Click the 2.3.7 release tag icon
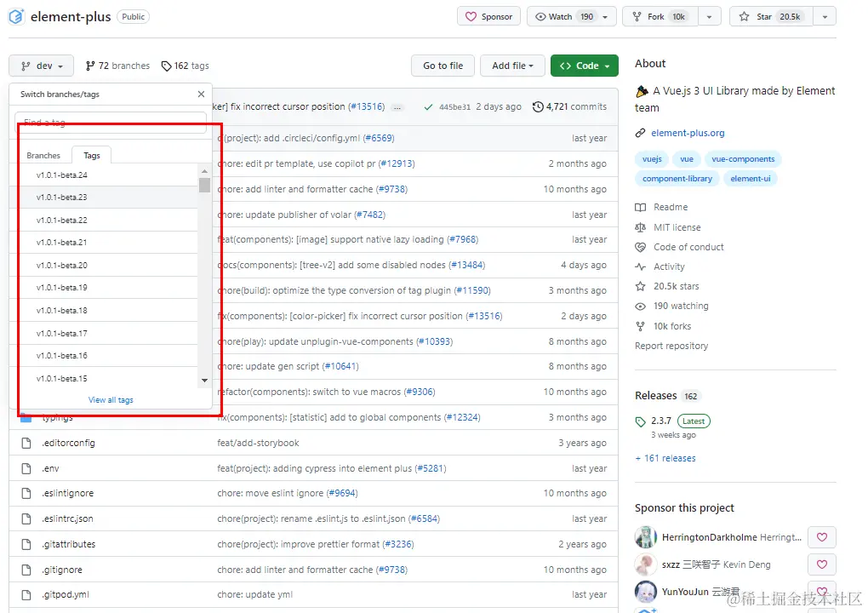This screenshot has height=613, width=868. (x=641, y=421)
